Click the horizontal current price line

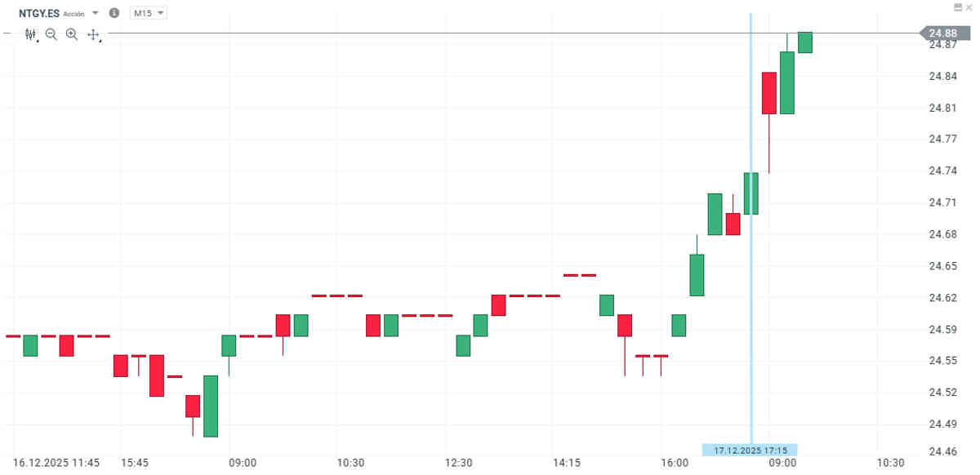[x=490, y=33]
